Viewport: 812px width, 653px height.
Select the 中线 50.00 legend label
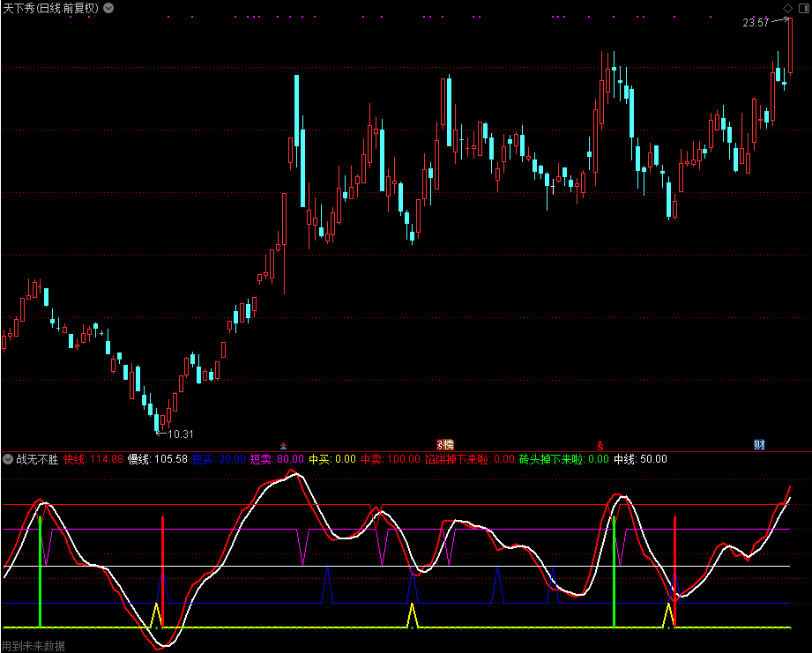640,459
